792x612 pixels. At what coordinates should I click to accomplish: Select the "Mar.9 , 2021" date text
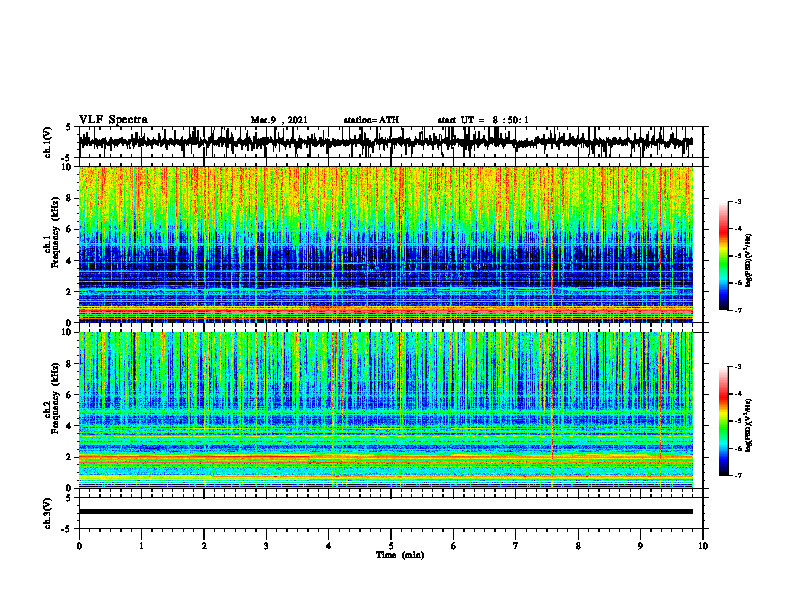(x=279, y=120)
